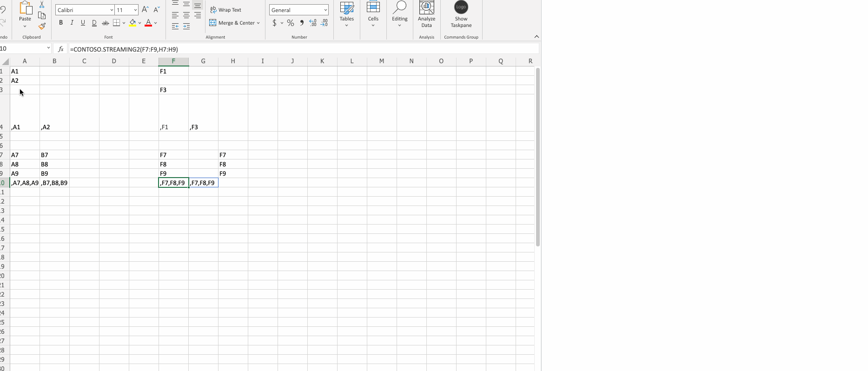The width and height of the screenshot is (868, 371).
Task: Open accounting format dropdown arrow
Action: pos(282,23)
